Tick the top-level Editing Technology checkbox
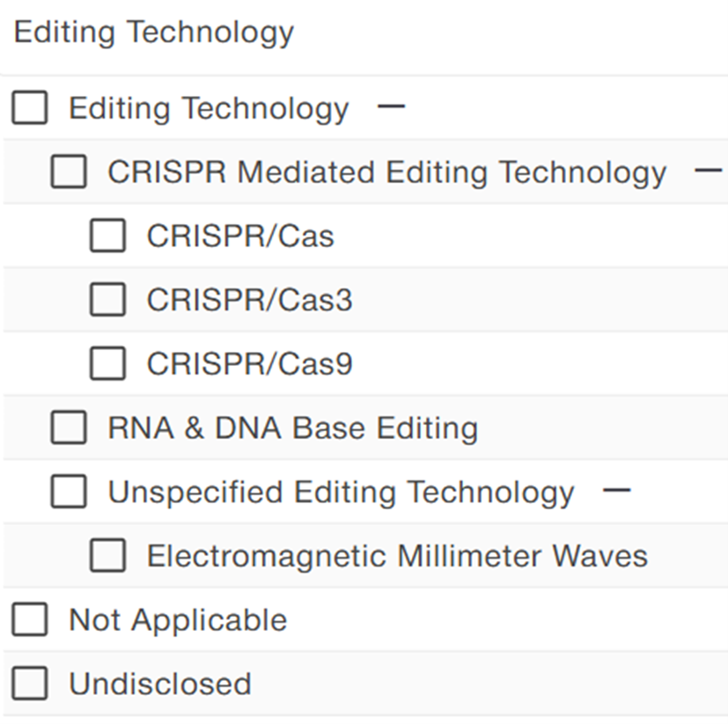The height and width of the screenshot is (724, 728). point(30,108)
